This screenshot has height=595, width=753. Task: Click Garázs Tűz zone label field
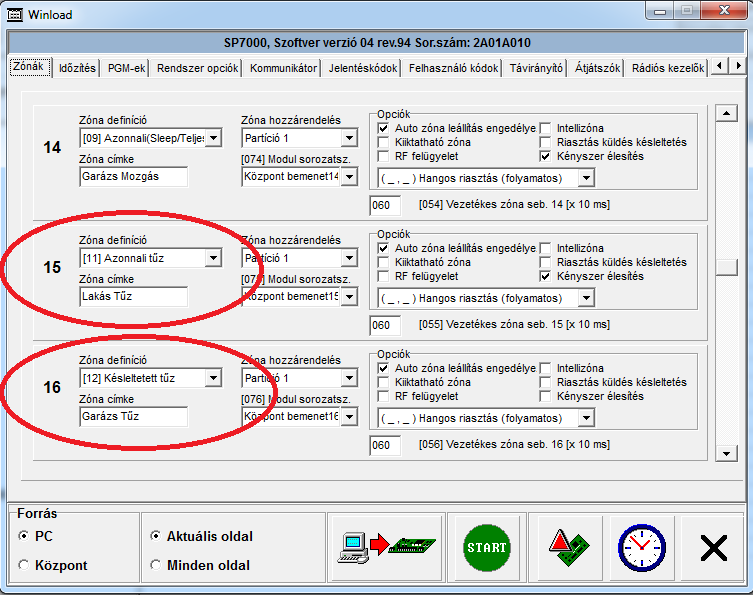pos(134,416)
